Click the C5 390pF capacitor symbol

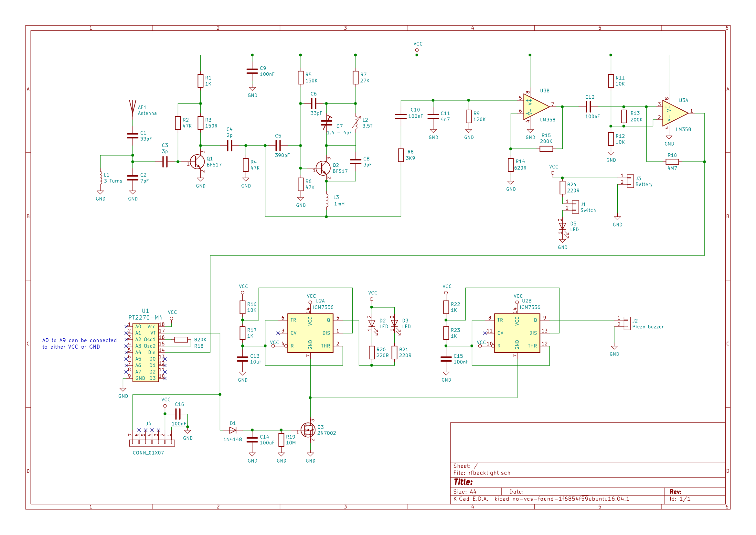[278, 146]
